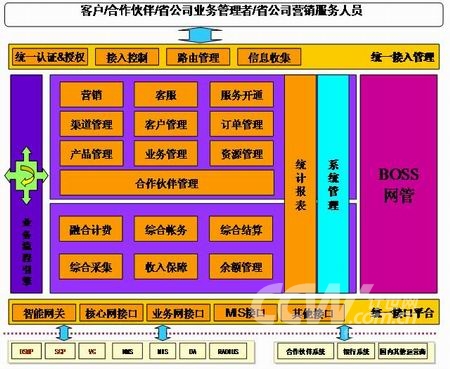
Task: Select the 营销 module box
Action: point(92,95)
